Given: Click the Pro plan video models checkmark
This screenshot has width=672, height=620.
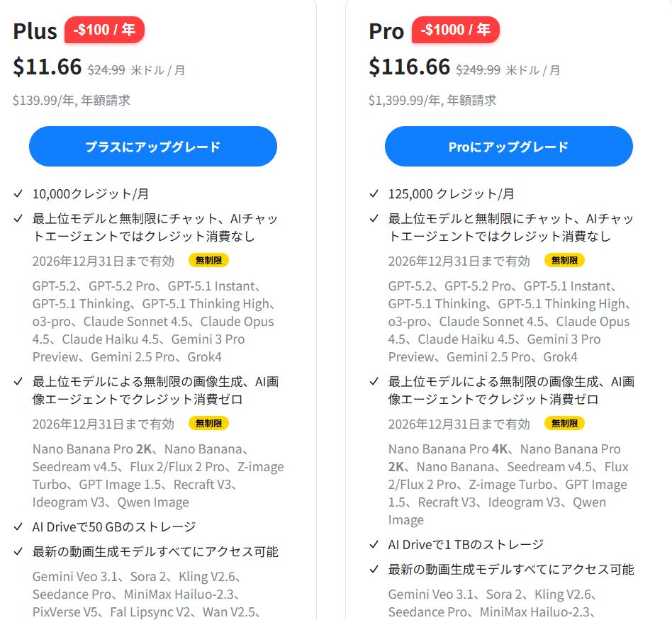Looking at the screenshot, I should [x=374, y=569].
